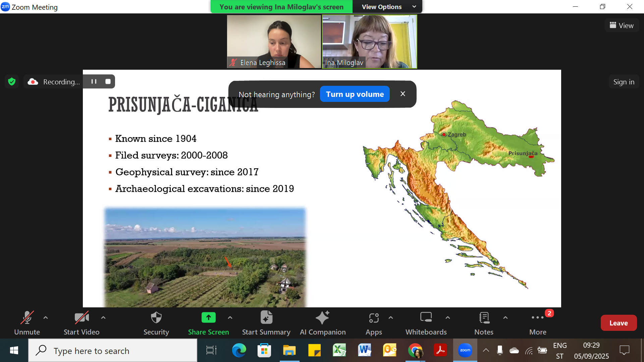This screenshot has height=362, width=644.
Task: Click the red Leave button
Action: click(618, 323)
